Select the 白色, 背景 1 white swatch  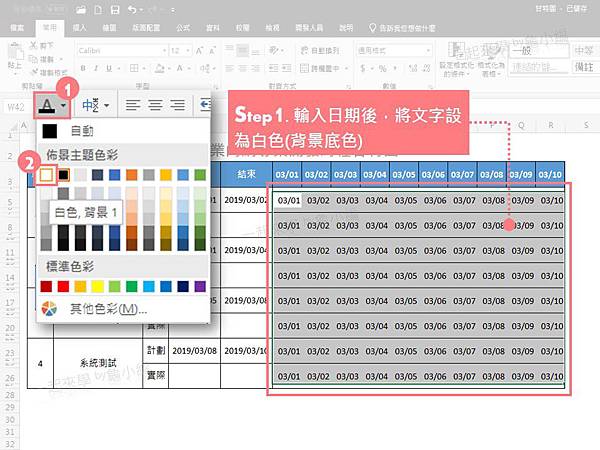coord(46,175)
